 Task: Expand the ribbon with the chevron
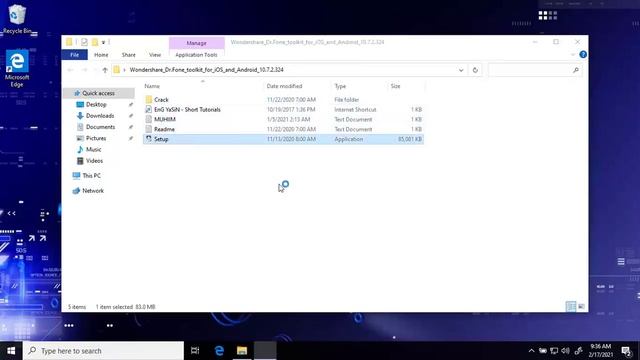tap(573, 54)
